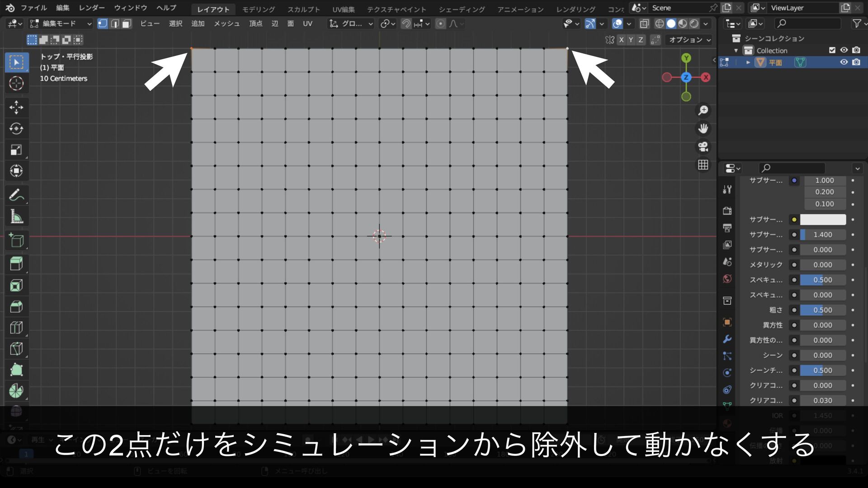Select the Select Box tool

tap(17, 62)
